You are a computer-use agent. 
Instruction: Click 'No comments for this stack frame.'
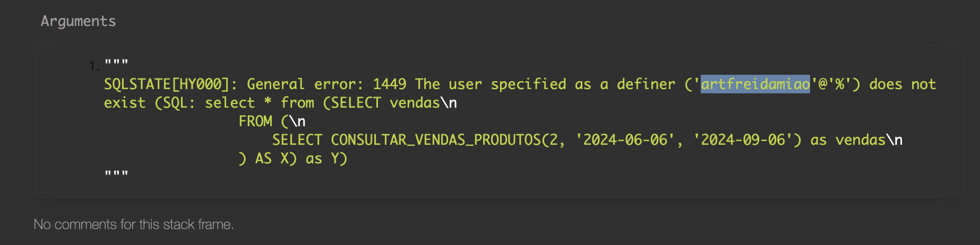133,224
